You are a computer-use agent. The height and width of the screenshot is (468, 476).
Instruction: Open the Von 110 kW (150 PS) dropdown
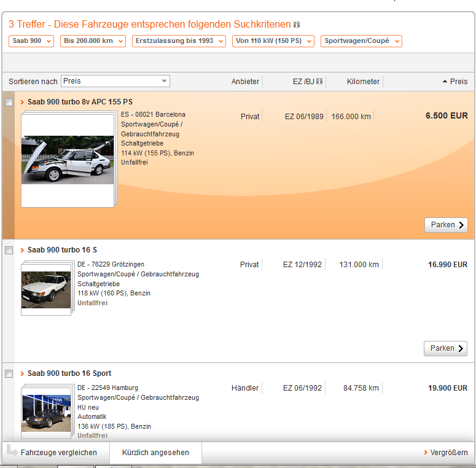coord(273,41)
